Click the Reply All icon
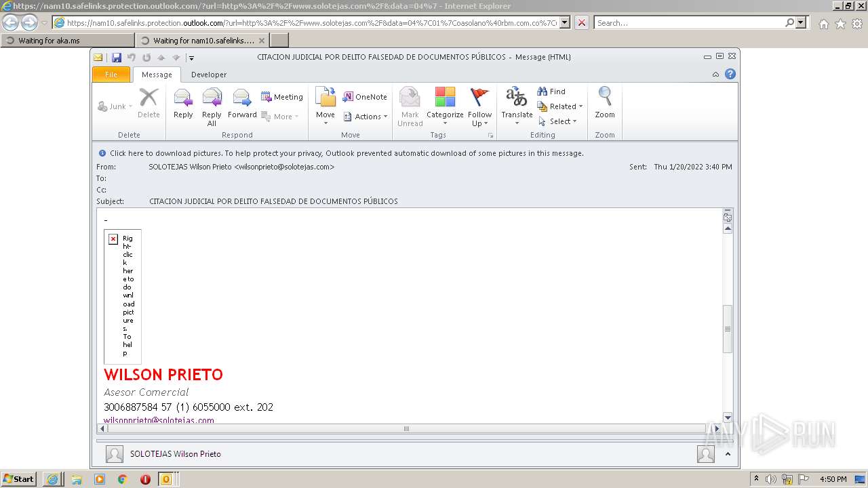 tap(212, 107)
